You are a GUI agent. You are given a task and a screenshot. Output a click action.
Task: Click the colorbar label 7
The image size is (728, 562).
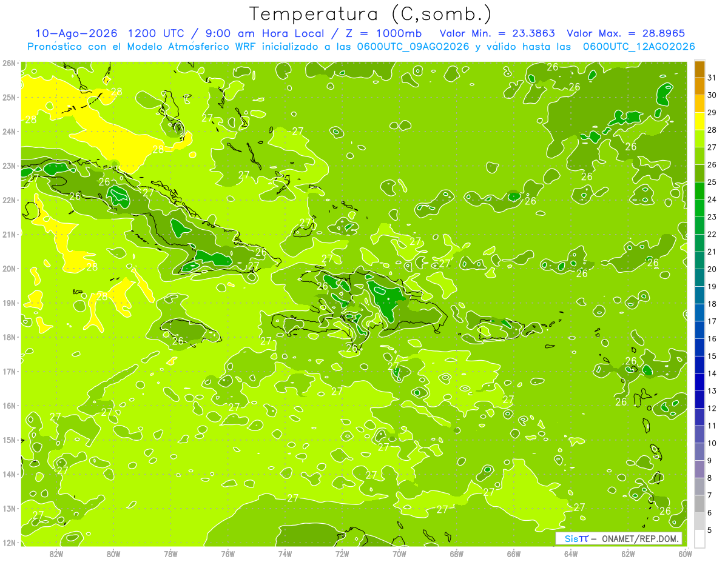tap(710, 495)
